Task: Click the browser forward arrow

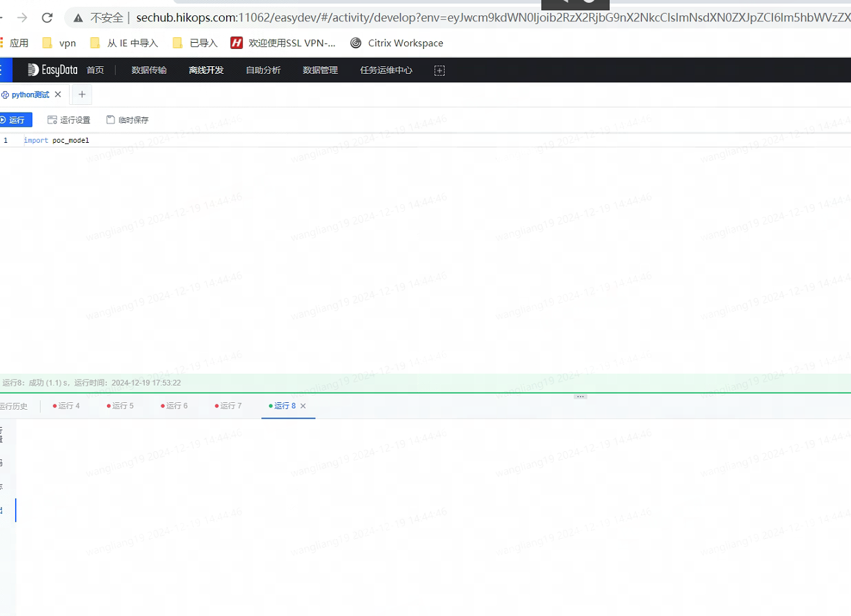Action: pos(22,18)
